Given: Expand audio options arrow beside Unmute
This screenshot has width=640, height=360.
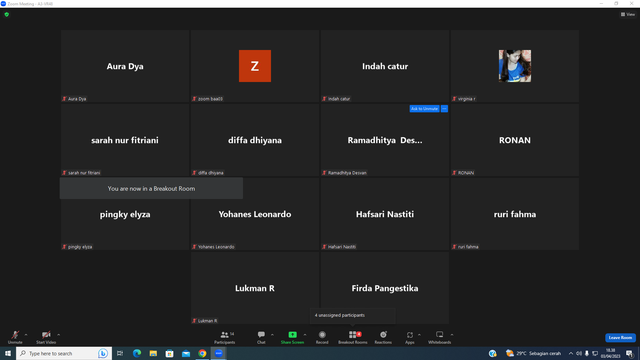Looking at the screenshot, I should click(x=26, y=335).
